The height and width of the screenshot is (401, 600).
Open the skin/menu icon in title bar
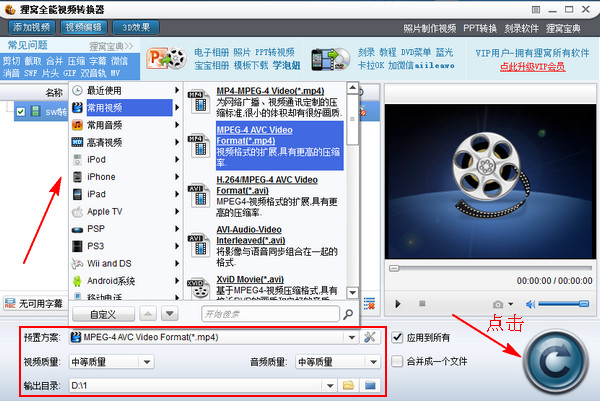pyautogui.click(x=536, y=10)
